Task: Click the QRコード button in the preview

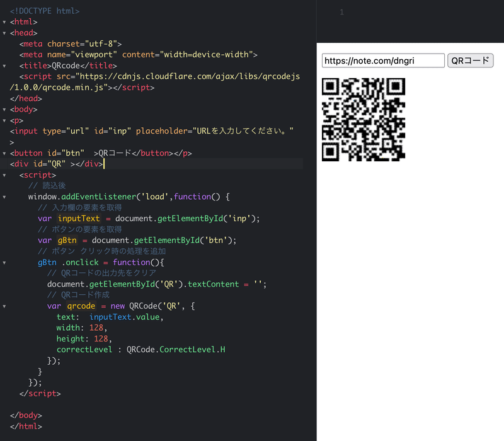Action: click(471, 60)
